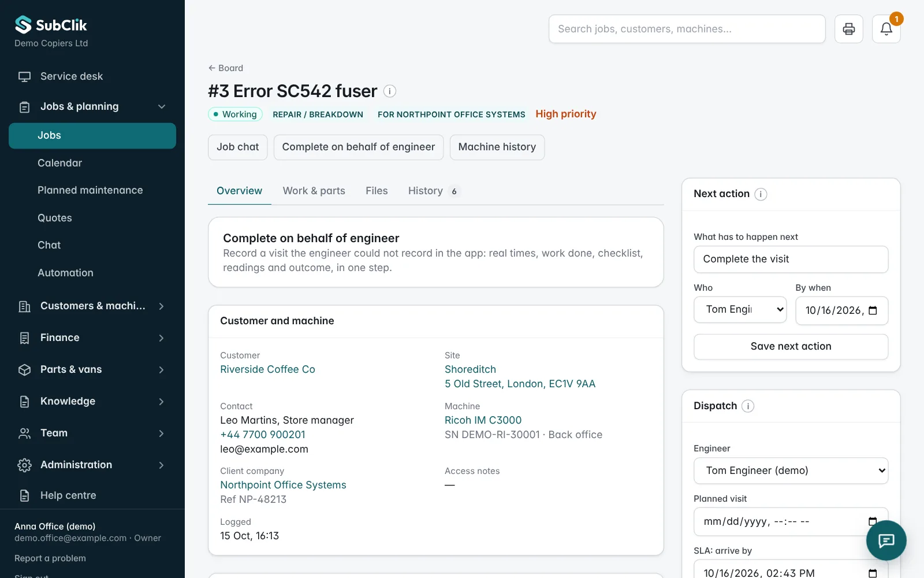This screenshot has width=924, height=578.
Task: Click the Customers & machines building icon
Action: coord(24,306)
